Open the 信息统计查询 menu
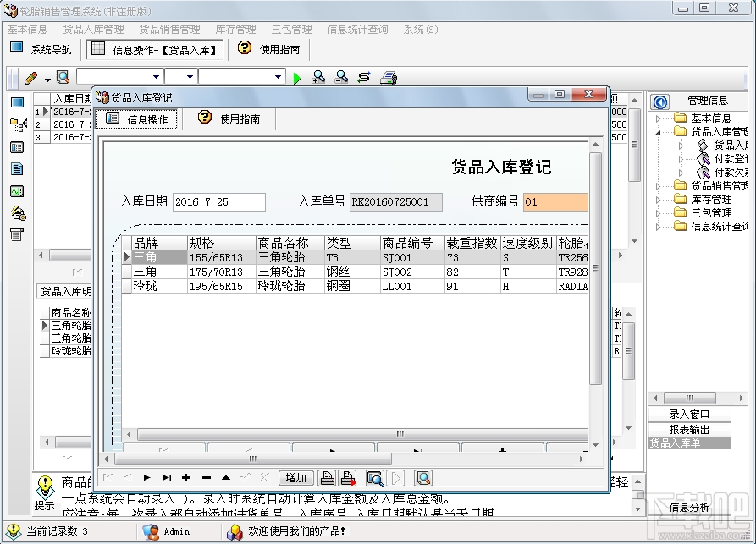756x544 pixels. click(358, 30)
